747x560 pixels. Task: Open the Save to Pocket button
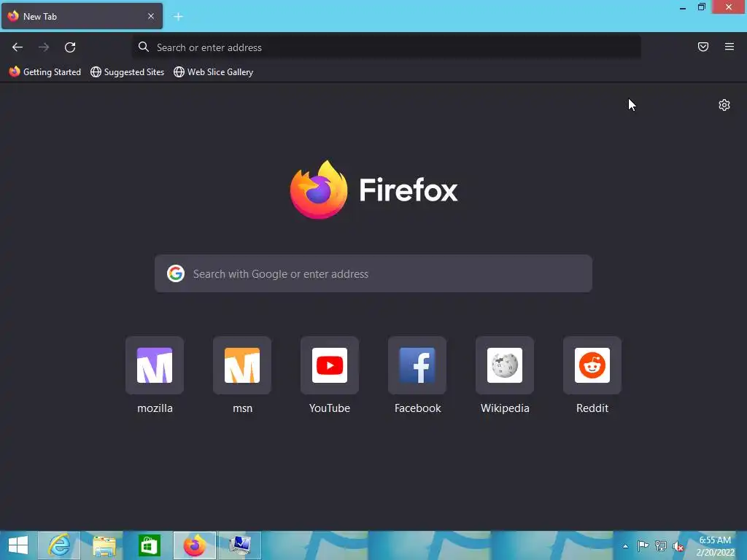tap(703, 47)
